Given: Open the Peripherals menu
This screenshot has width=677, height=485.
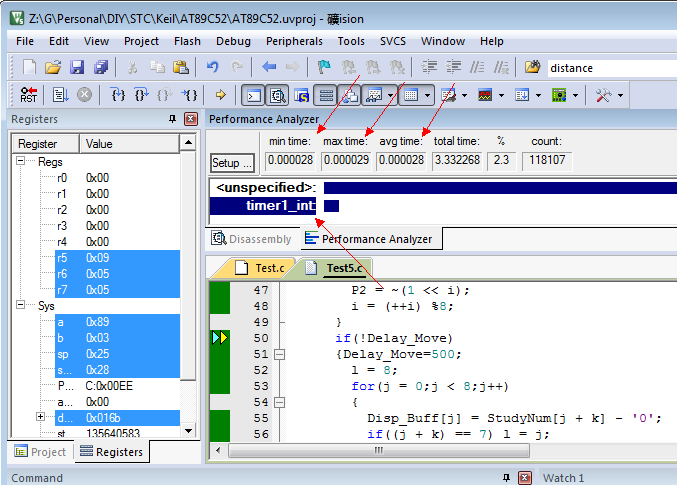Looking at the screenshot, I should click(294, 41).
